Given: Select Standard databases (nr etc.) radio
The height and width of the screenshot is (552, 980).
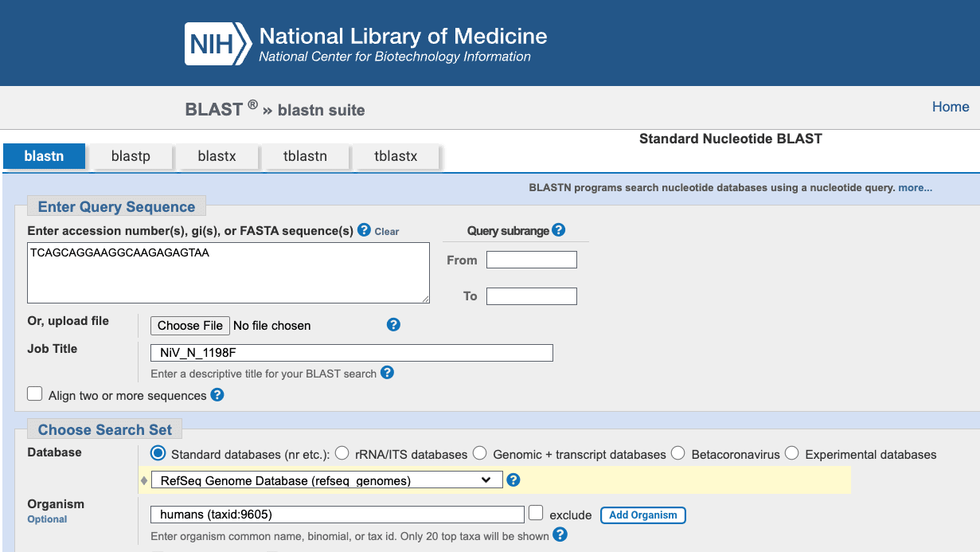Looking at the screenshot, I should pyautogui.click(x=158, y=453).
